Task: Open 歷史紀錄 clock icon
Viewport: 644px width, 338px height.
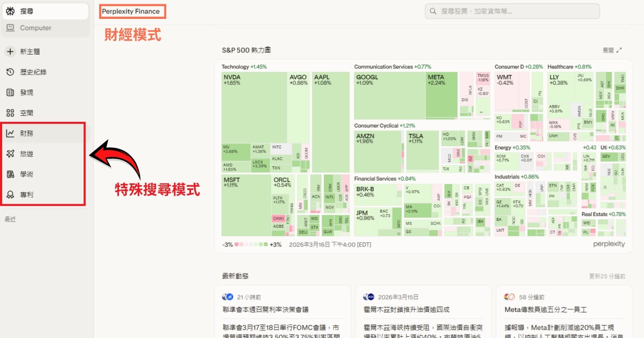Action: (10, 72)
